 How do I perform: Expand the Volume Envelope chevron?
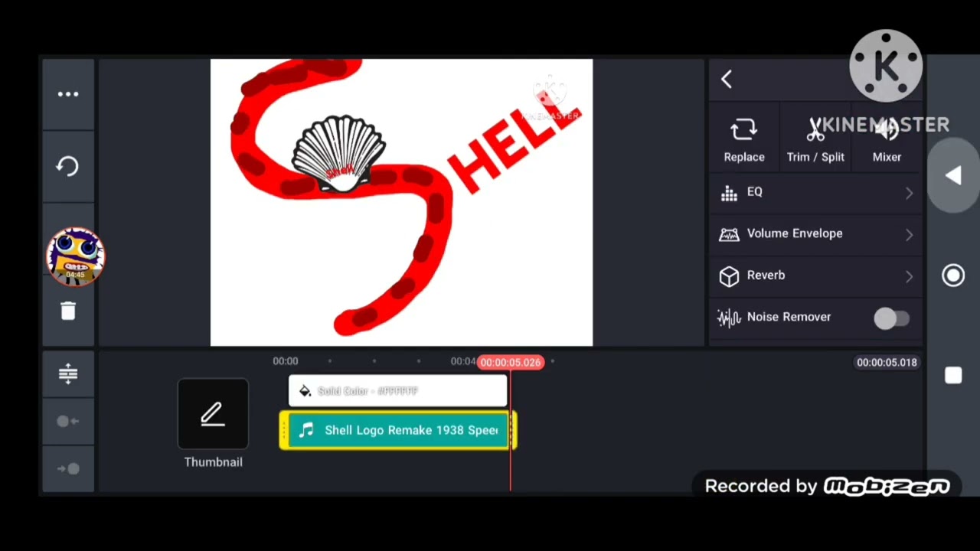[909, 235]
